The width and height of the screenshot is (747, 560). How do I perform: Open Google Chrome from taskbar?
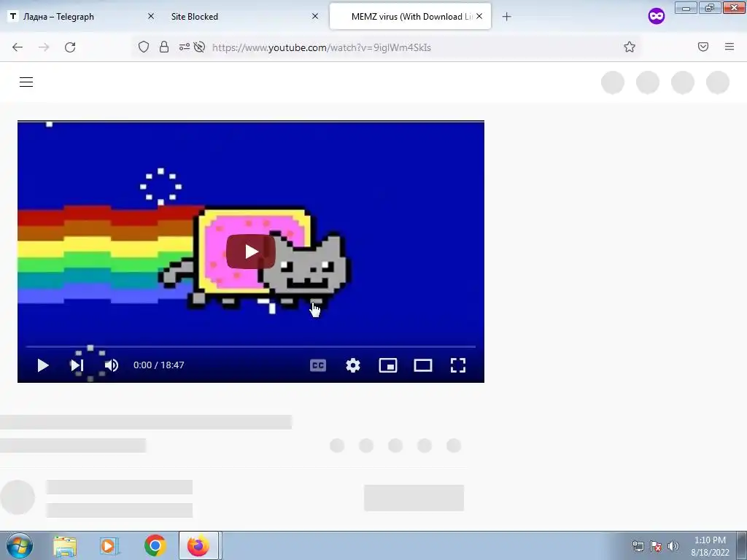click(155, 545)
